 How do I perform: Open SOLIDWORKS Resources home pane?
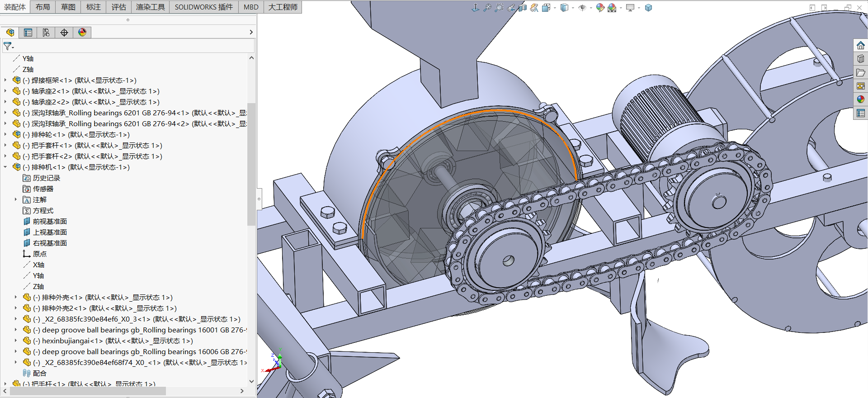click(x=860, y=45)
